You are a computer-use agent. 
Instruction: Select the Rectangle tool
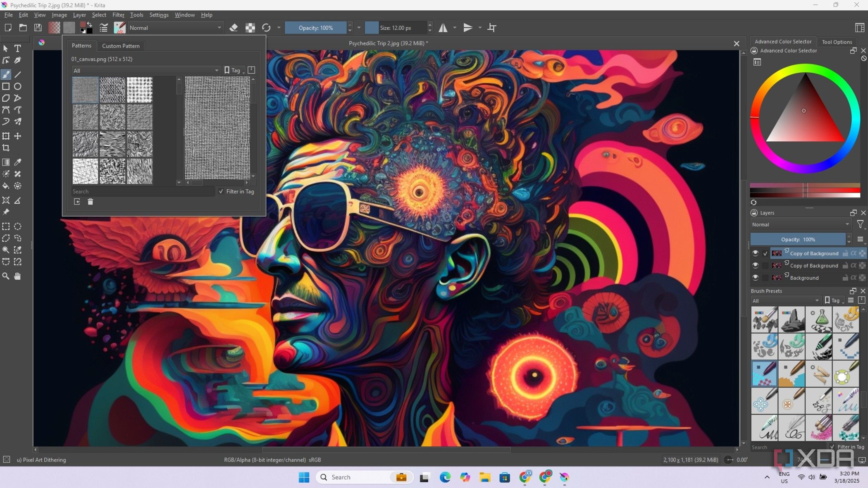6,86
